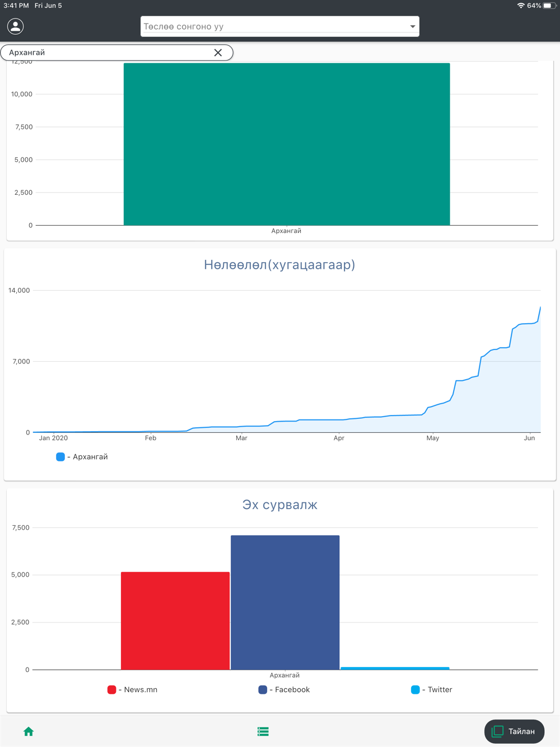Image resolution: width=560 pixels, height=747 pixels.
Task: Click the report icon inside Тайлан button
Action: [497, 731]
